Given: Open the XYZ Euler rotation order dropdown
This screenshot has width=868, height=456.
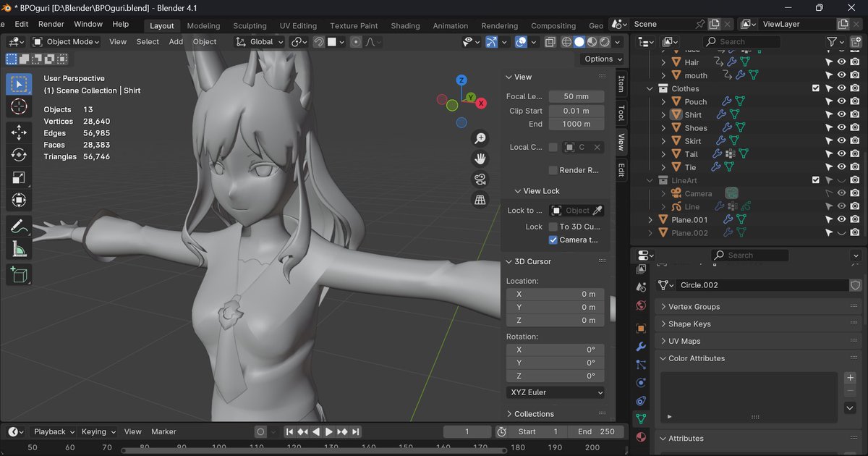Looking at the screenshot, I should pos(555,392).
